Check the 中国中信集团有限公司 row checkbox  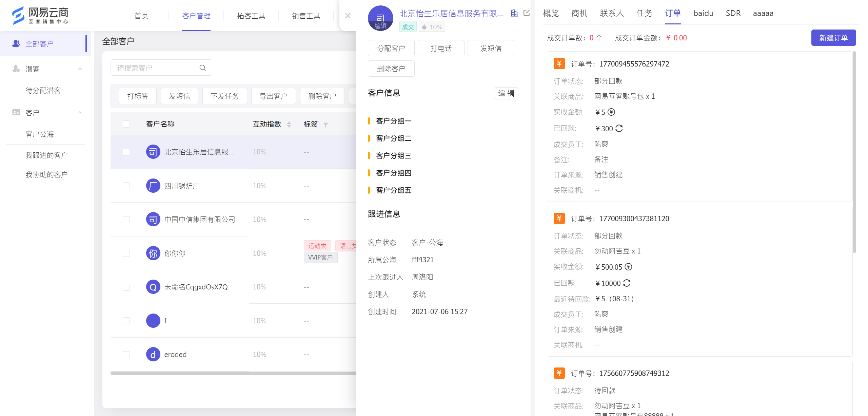pos(126,220)
